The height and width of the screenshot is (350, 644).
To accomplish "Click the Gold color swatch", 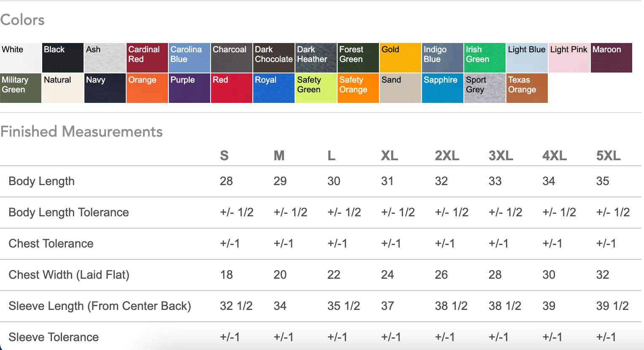I will point(400,58).
